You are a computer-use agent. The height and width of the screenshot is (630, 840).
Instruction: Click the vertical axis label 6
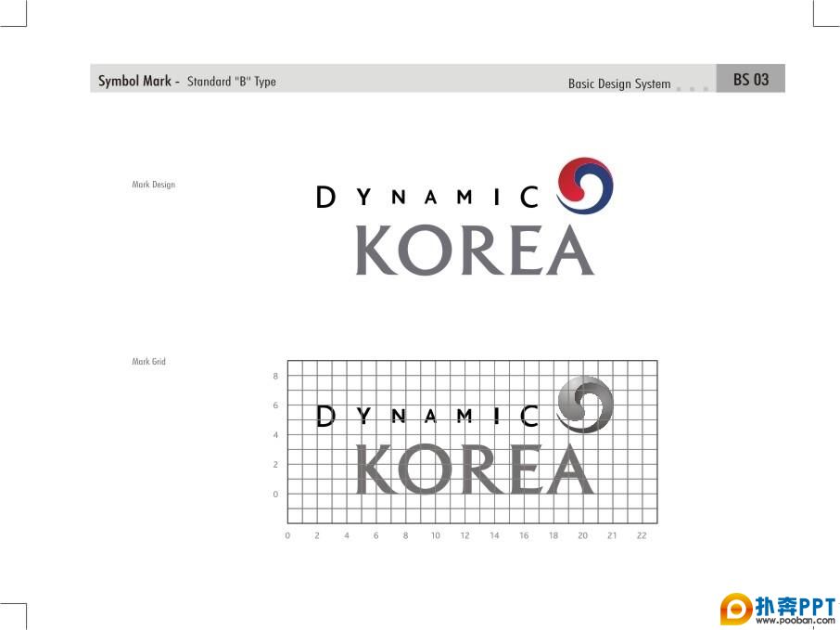tap(275, 405)
